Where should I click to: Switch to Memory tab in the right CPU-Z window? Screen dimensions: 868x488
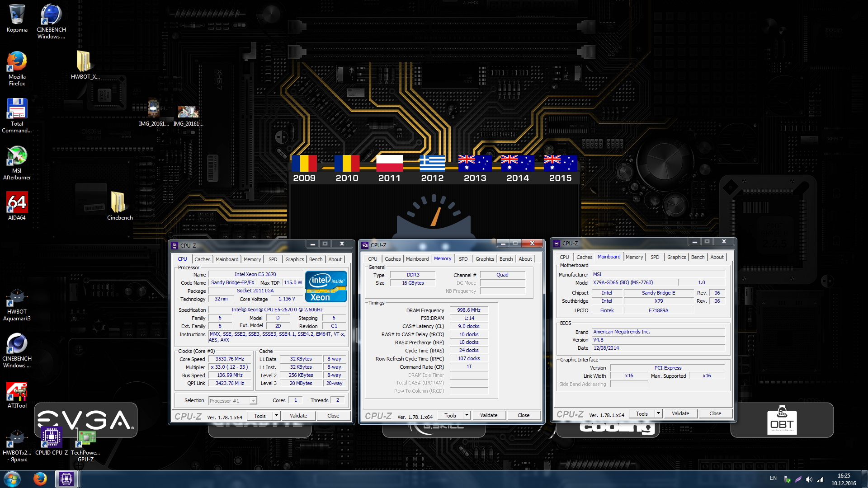click(x=634, y=257)
